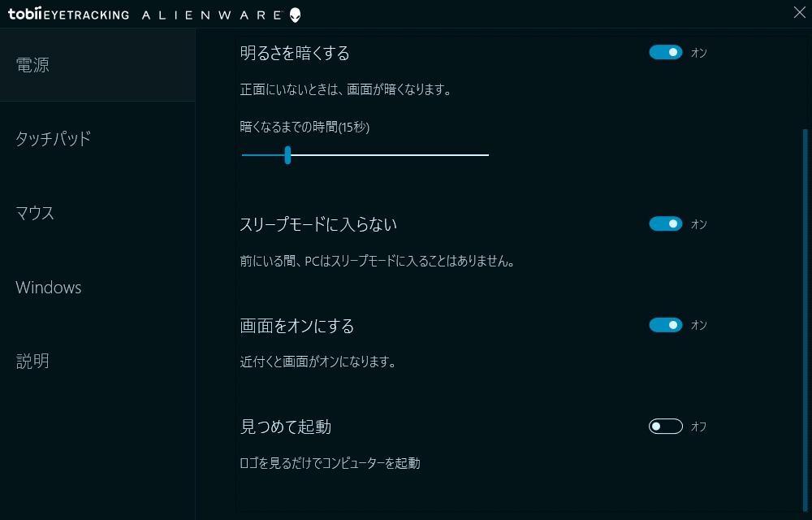This screenshot has width=812, height=520.
Task: Open the 説明 tab
Action: coord(32,362)
